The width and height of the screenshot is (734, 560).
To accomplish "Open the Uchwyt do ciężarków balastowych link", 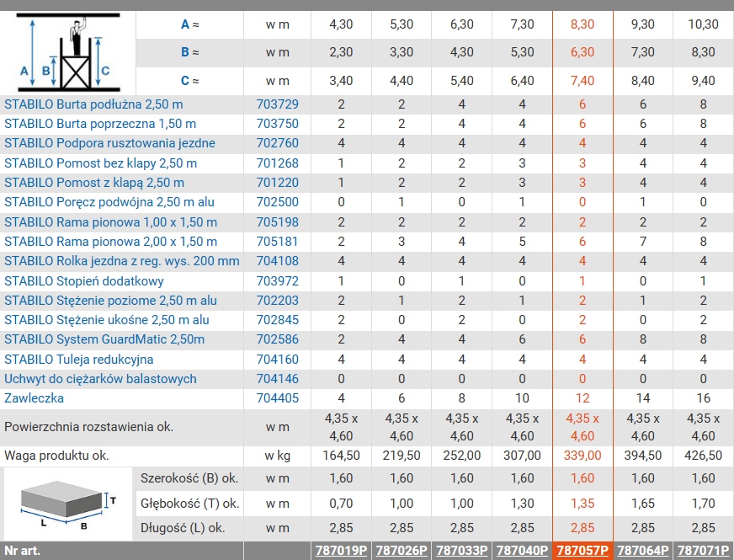I will click(x=100, y=378).
